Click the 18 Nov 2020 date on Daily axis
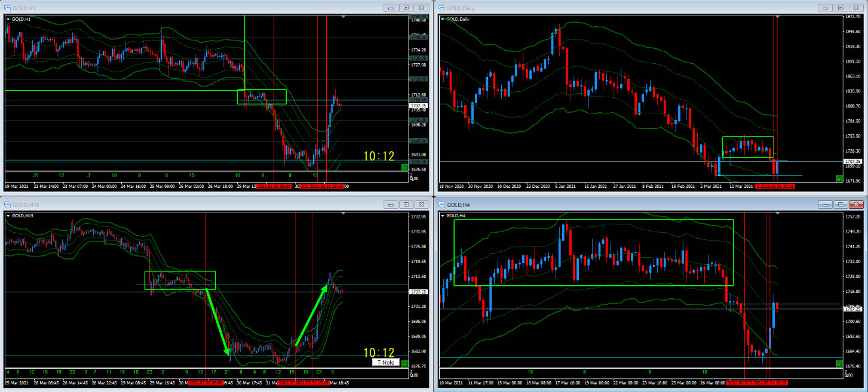 tap(452, 186)
